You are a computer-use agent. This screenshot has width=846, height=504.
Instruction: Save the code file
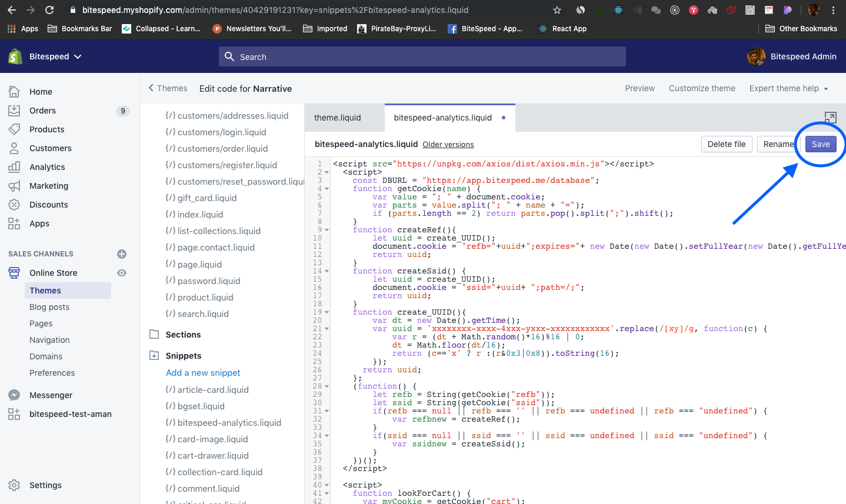(x=821, y=144)
